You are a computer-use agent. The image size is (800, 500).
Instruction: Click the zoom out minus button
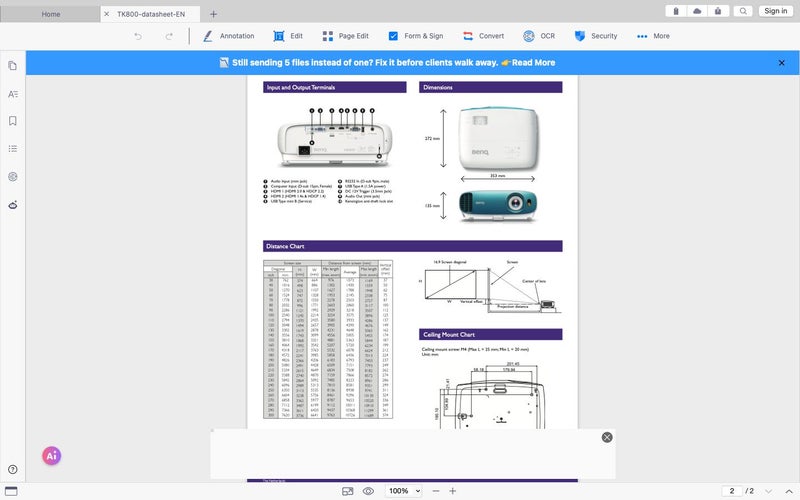pyautogui.click(x=431, y=491)
